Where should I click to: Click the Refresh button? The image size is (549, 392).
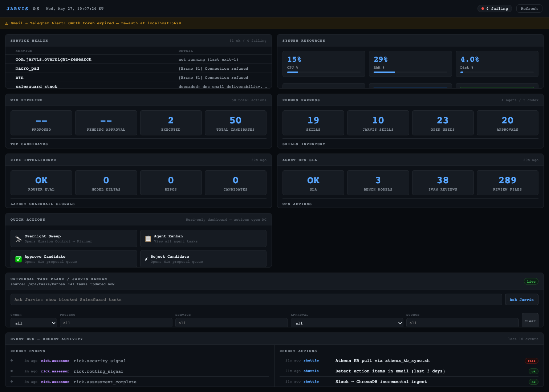pyautogui.click(x=529, y=9)
